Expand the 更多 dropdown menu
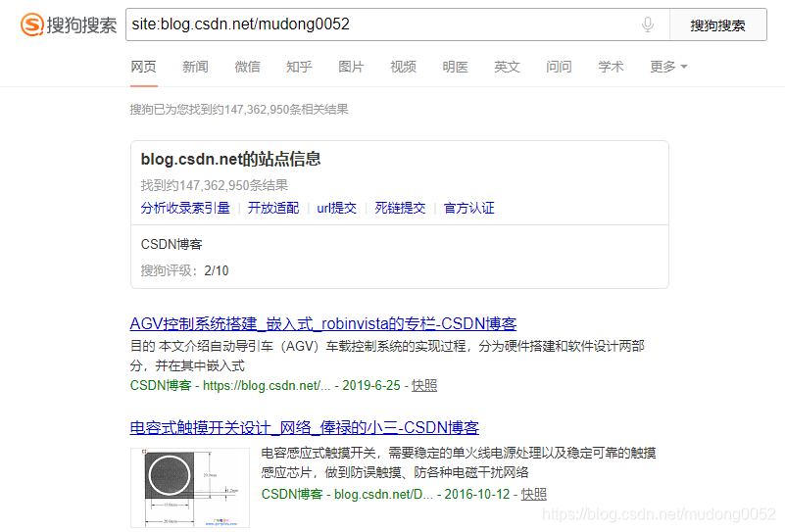The width and height of the screenshot is (785, 532). pyautogui.click(x=668, y=67)
